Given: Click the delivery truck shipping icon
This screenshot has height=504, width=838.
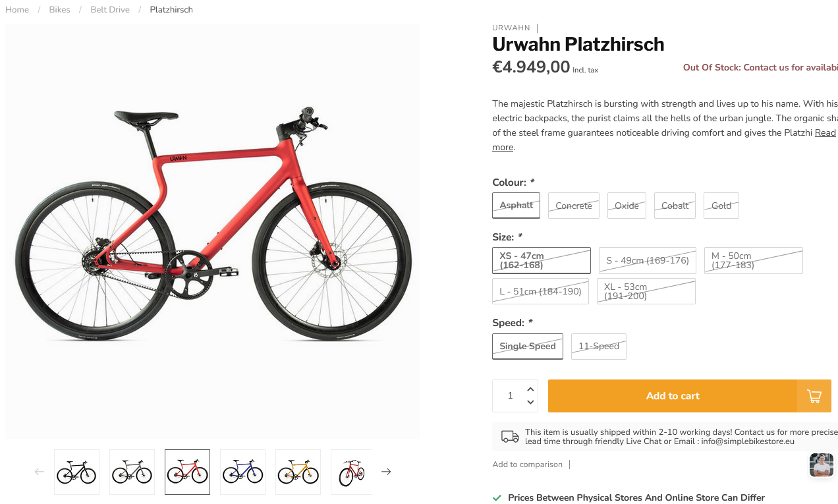Looking at the screenshot, I should coord(510,436).
